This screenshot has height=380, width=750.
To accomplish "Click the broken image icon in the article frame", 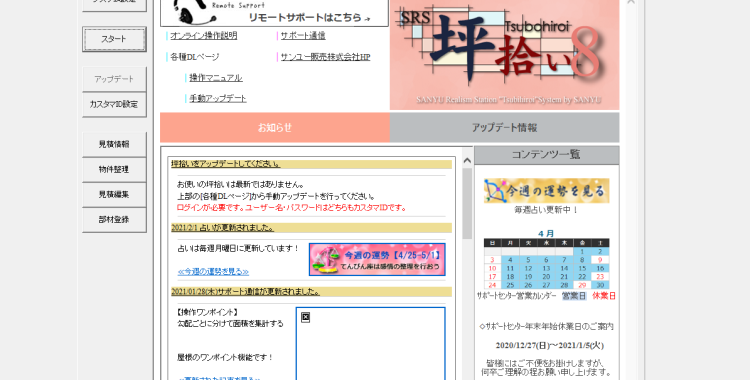I will 306,317.
